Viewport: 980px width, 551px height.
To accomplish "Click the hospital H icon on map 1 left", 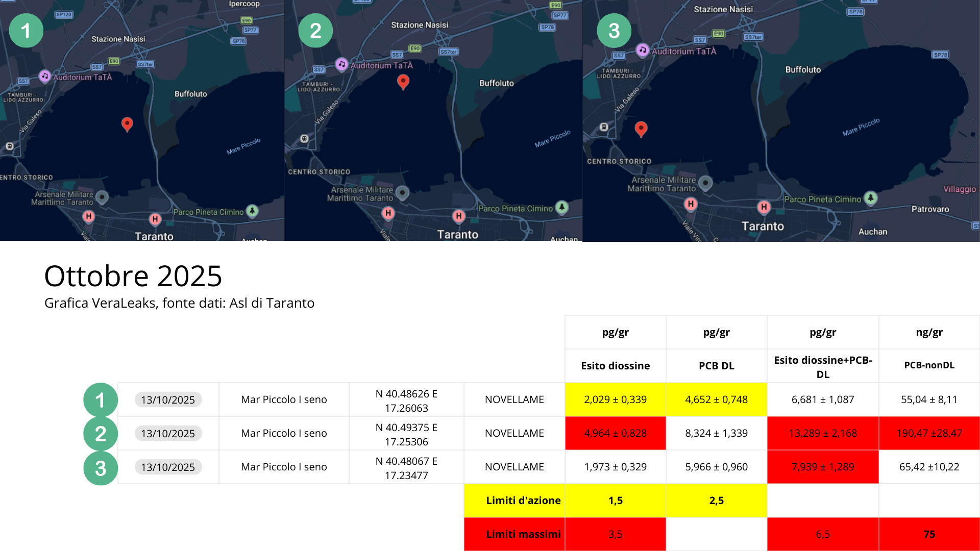I will coord(89,216).
